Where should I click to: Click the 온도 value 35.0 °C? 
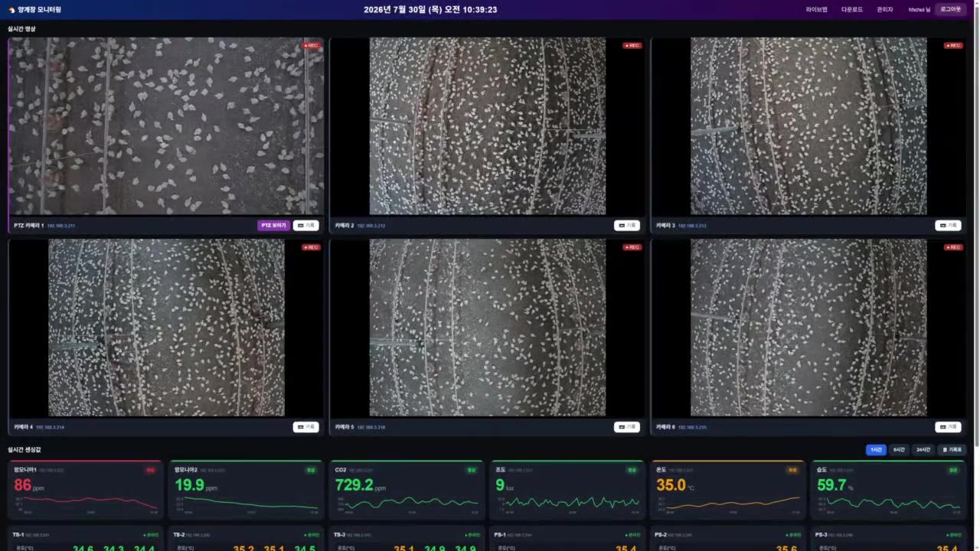click(x=675, y=485)
